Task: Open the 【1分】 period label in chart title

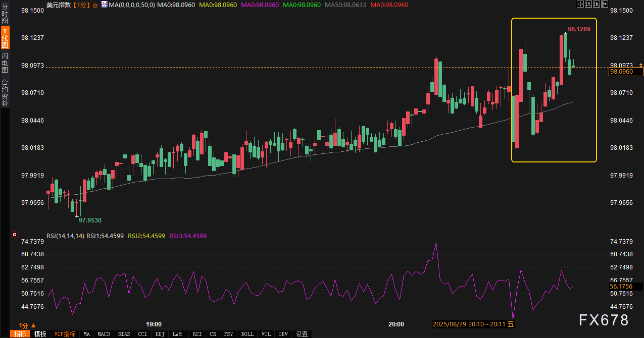Action: point(82,5)
